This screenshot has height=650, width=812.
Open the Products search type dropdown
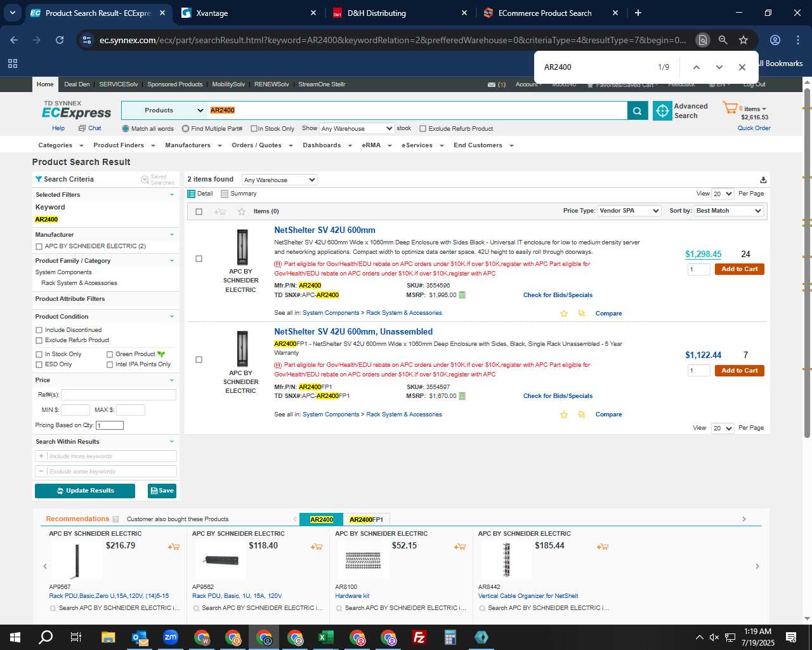(164, 110)
